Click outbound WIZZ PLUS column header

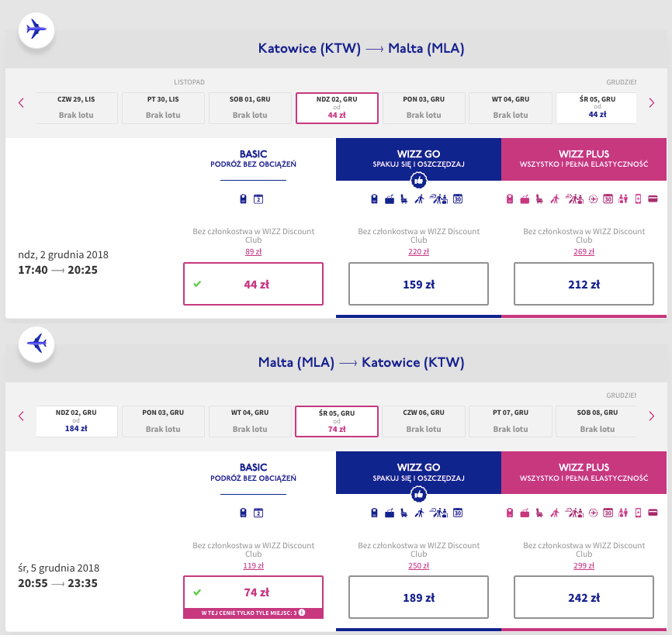[x=584, y=159]
